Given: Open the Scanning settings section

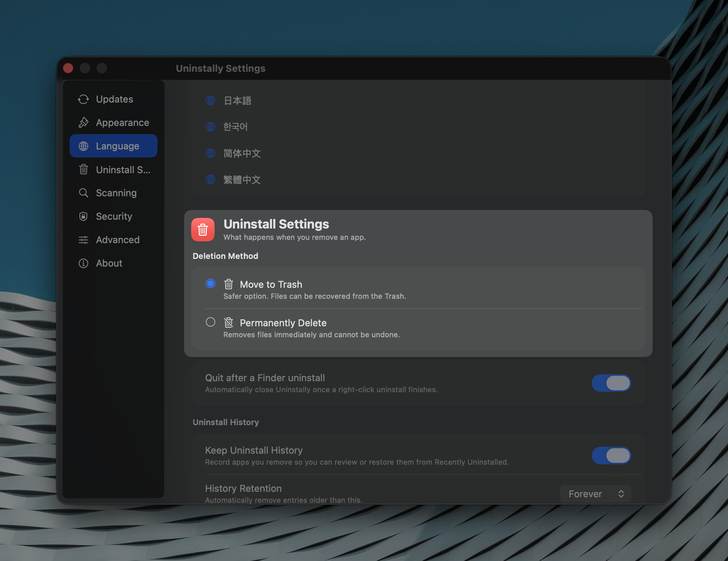Looking at the screenshot, I should [x=114, y=193].
